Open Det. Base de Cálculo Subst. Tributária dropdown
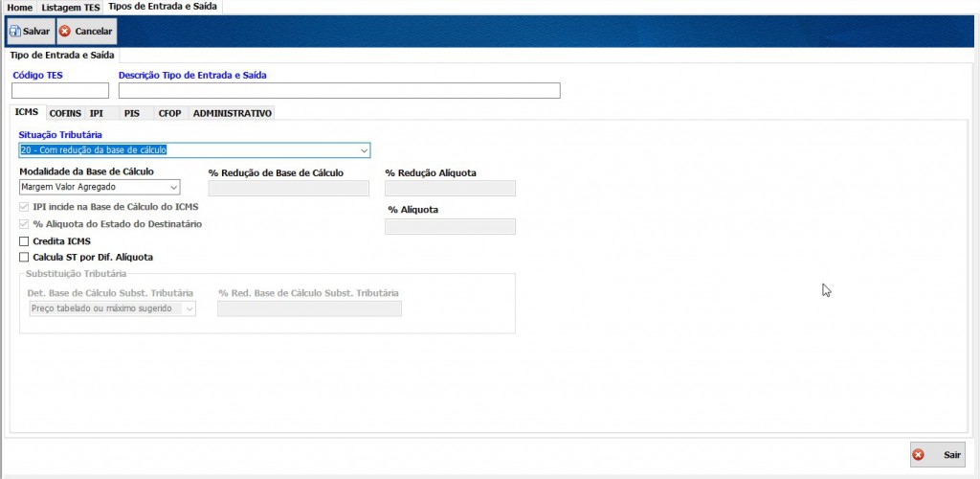Viewport: 980px width, 479px height. pyautogui.click(x=189, y=308)
